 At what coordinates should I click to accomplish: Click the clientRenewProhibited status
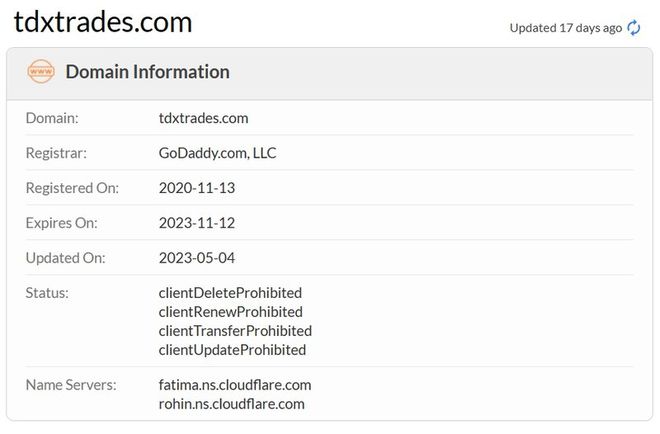pyautogui.click(x=231, y=312)
